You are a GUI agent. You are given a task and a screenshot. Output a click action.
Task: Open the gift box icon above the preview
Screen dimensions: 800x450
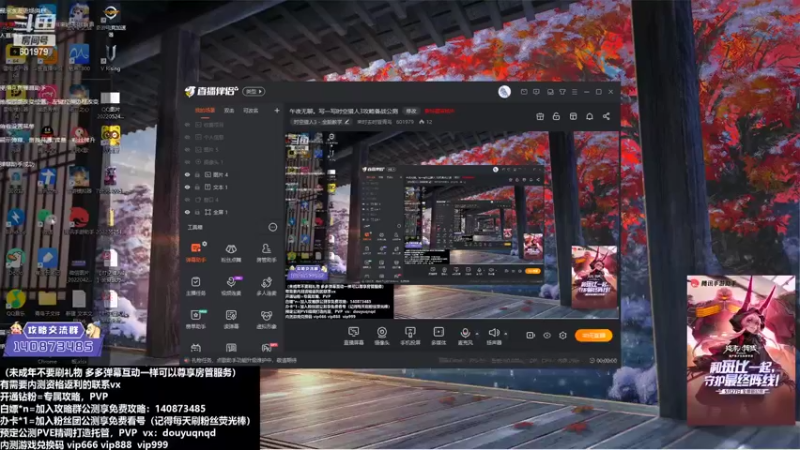point(540,116)
